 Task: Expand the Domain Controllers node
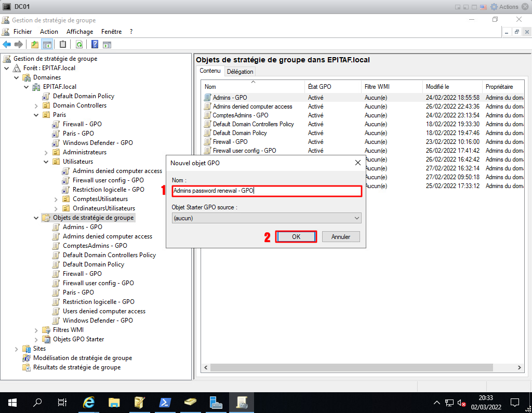(x=36, y=106)
